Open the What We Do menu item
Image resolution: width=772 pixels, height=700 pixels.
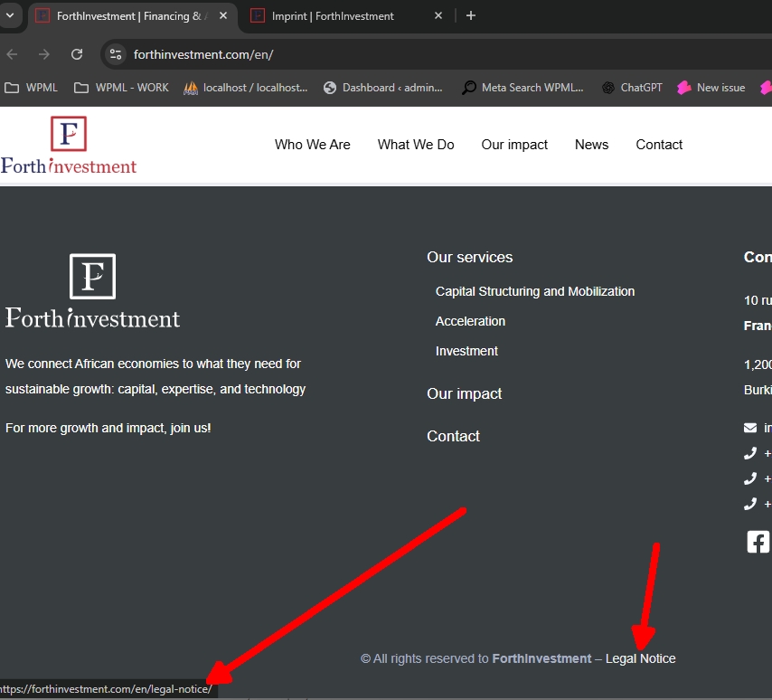coord(416,145)
